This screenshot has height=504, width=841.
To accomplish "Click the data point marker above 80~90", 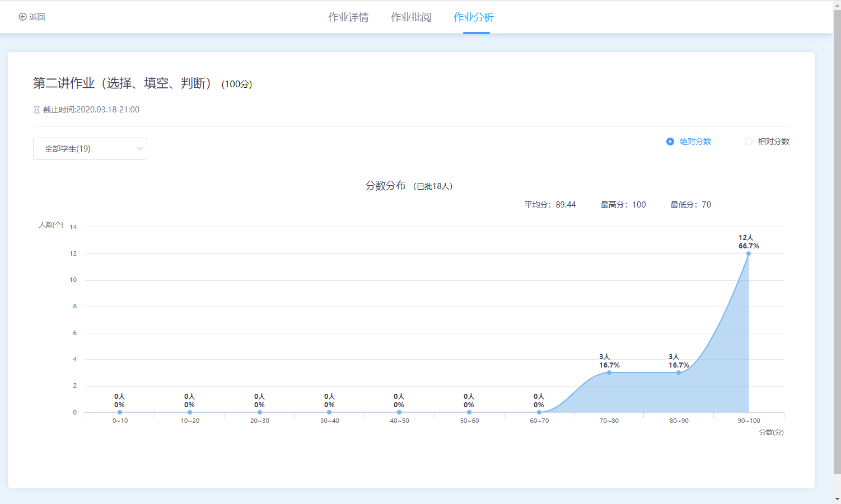I will coord(678,371).
